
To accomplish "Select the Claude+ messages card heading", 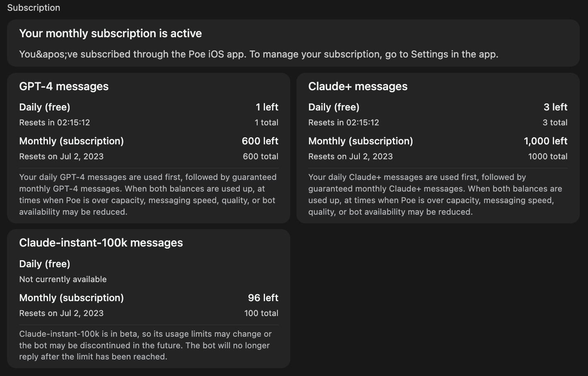I will pos(358,86).
